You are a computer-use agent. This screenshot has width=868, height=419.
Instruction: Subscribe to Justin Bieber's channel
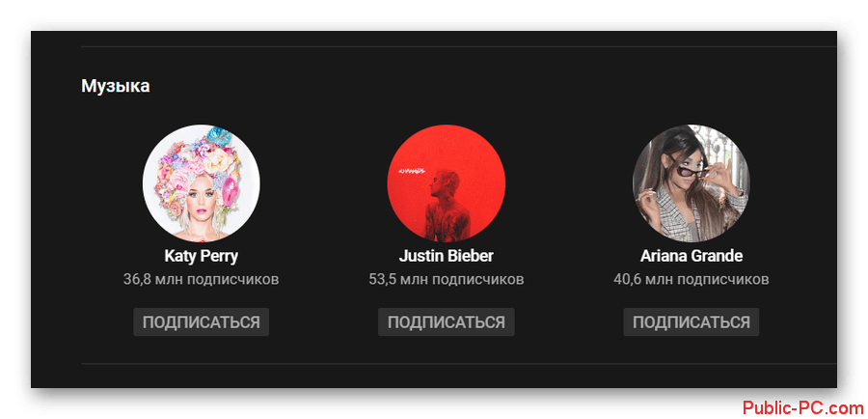[447, 322]
